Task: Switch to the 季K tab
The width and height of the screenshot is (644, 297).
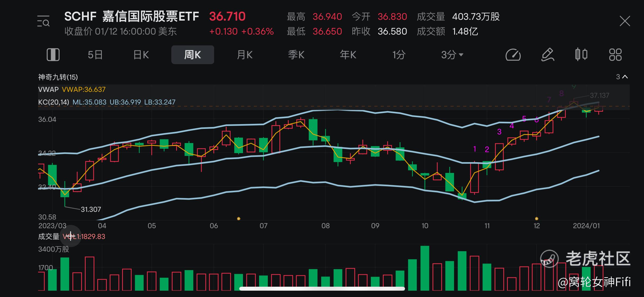Action: pos(296,55)
